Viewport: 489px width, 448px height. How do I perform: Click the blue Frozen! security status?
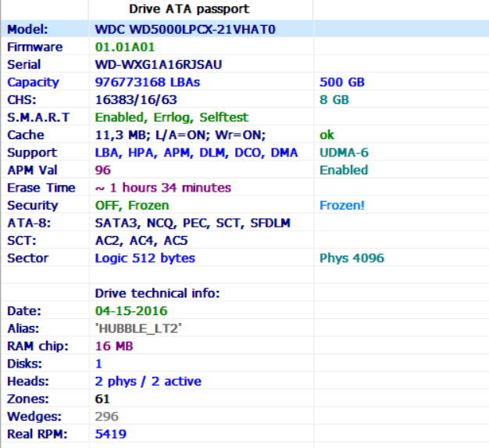pyautogui.click(x=342, y=206)
